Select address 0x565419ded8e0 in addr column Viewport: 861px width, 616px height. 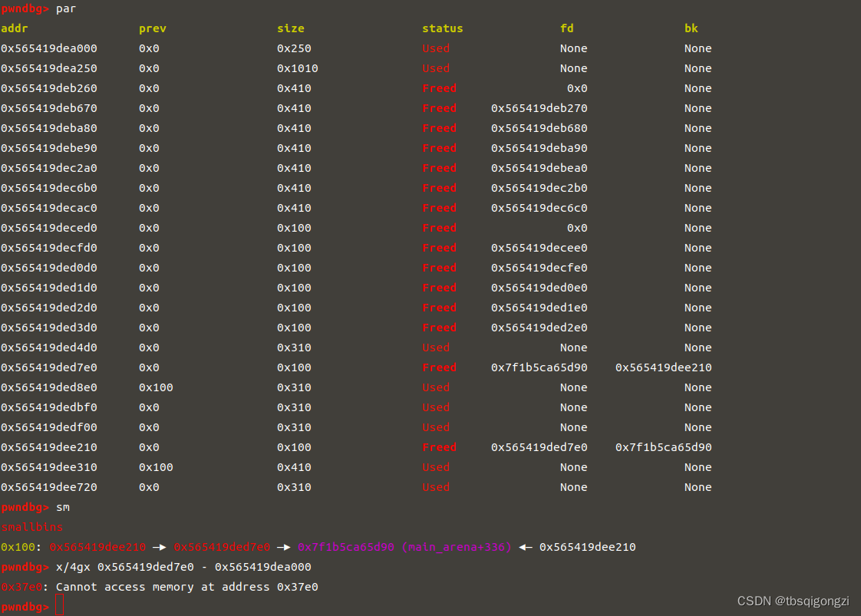[x=49, y=387]
